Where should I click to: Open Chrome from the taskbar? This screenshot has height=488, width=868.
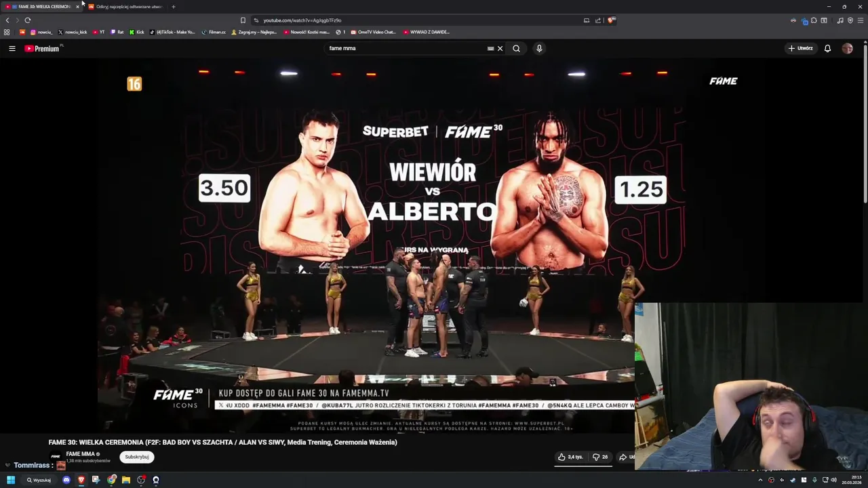click(112, 480)
